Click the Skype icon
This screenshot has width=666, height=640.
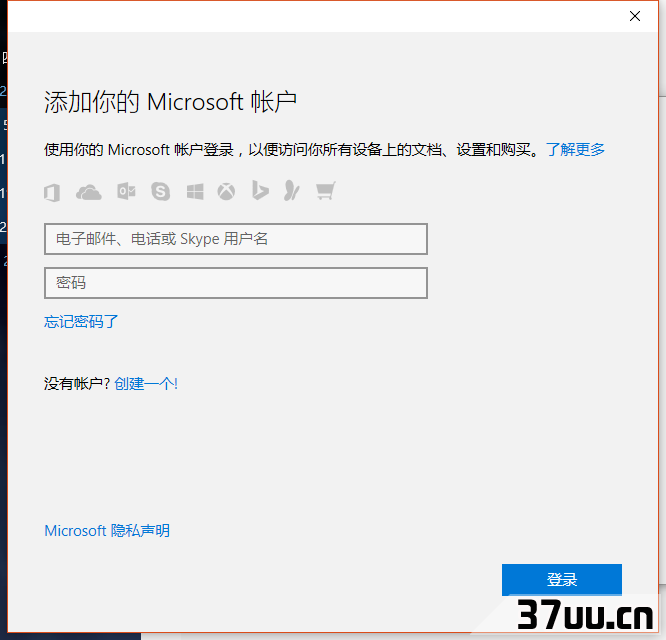161,192
